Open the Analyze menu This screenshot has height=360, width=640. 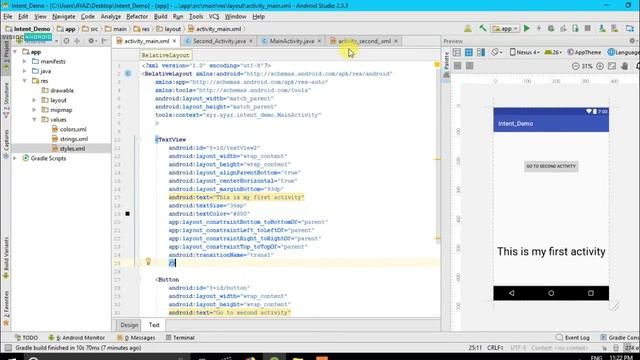(x=111, y=16)
